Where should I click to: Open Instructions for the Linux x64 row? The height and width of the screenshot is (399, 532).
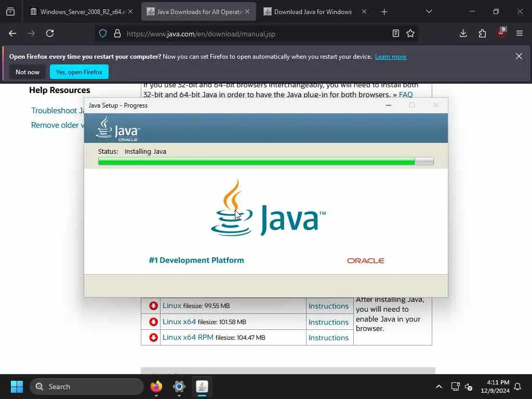pos(328,322)
